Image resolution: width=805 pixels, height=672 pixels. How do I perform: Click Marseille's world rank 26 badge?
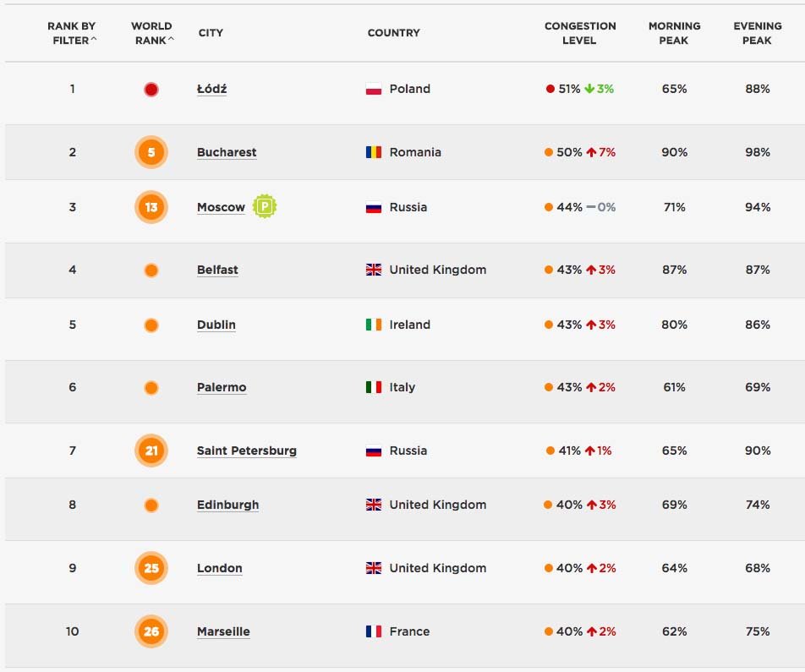point(151,631)
